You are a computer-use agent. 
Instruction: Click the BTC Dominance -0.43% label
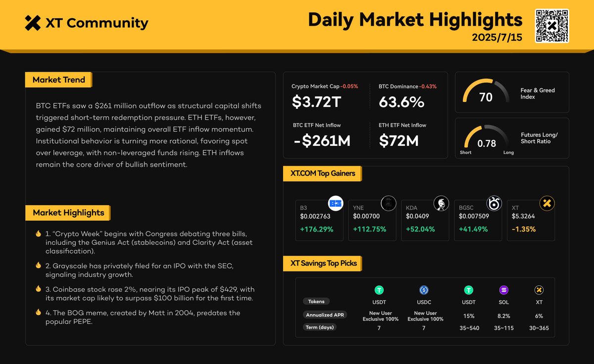(407, 86)
